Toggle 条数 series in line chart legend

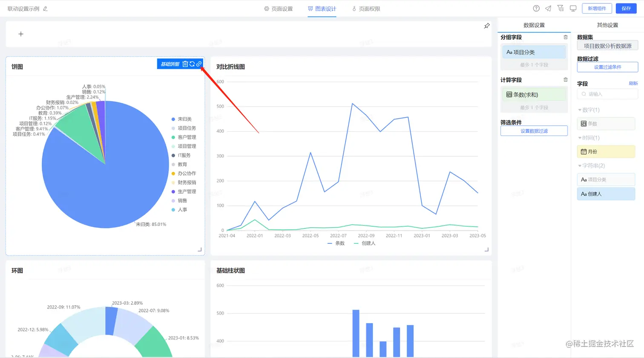[336, 243]
